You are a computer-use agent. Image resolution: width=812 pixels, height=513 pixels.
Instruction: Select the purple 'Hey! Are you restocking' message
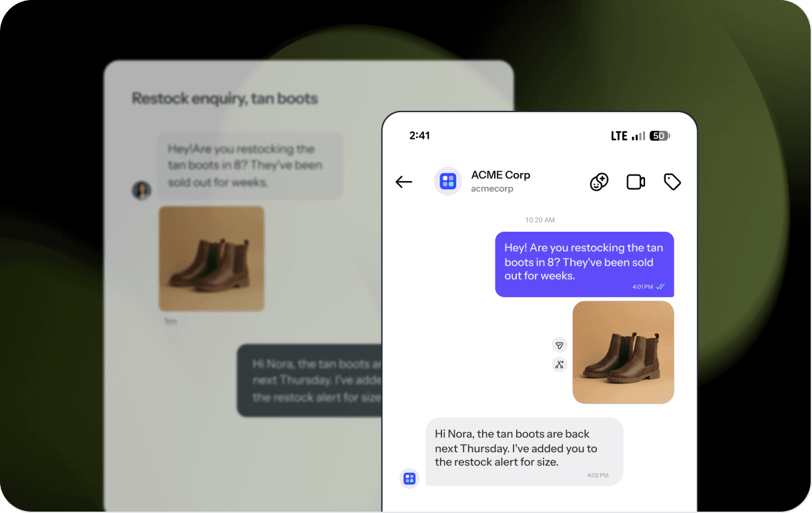(x=584, y=265)
